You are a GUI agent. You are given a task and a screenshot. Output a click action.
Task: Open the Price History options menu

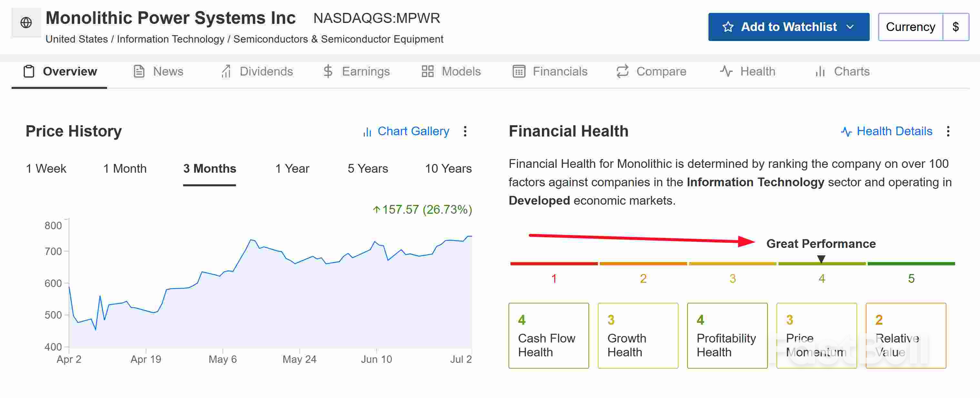465,131
